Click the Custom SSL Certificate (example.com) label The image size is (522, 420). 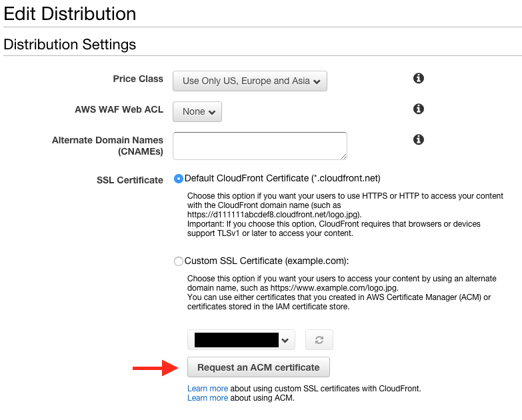point(267,261)
